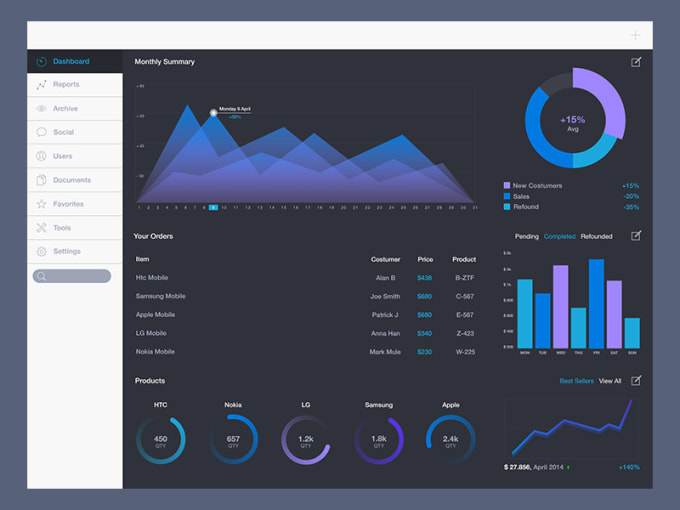Click the Settings gear icon
Viewport: 680px width, 510px height.
point(42,252)
